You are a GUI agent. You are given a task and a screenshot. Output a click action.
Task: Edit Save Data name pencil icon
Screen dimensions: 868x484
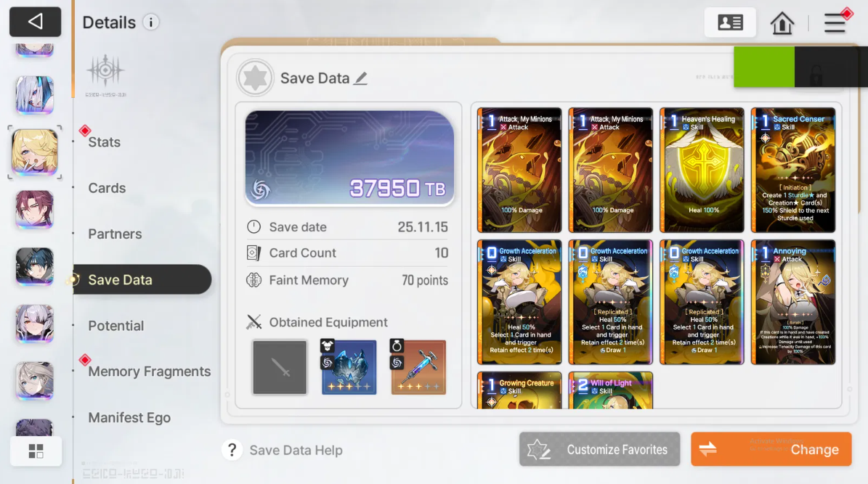(361, 78)
